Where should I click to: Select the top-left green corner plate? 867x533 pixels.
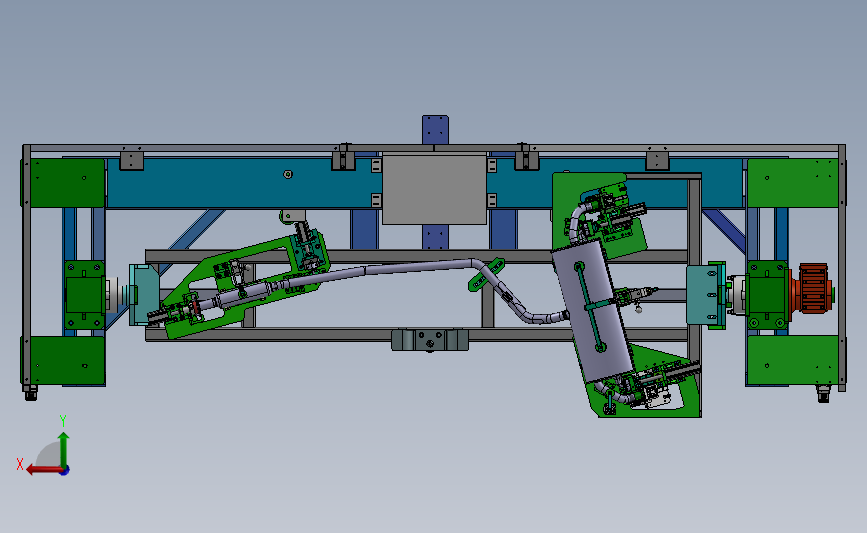click(67, 183)
